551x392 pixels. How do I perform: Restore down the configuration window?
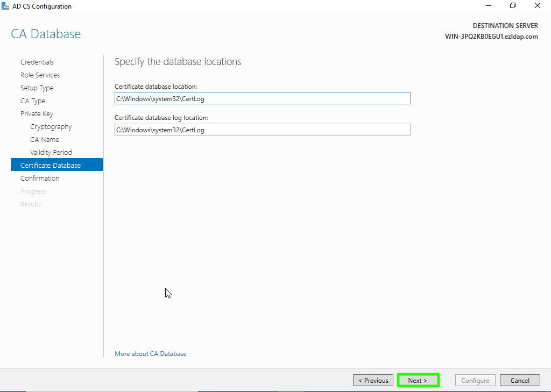[x=513, y=6]
